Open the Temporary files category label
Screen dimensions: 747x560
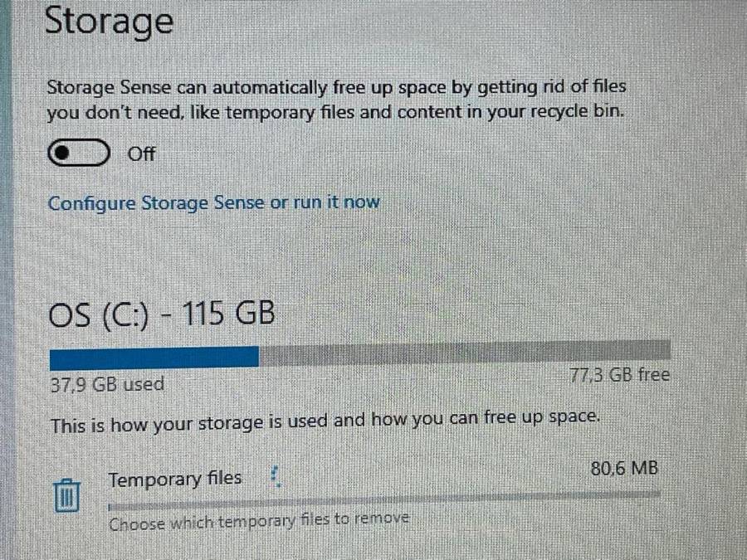click(175, 479)
